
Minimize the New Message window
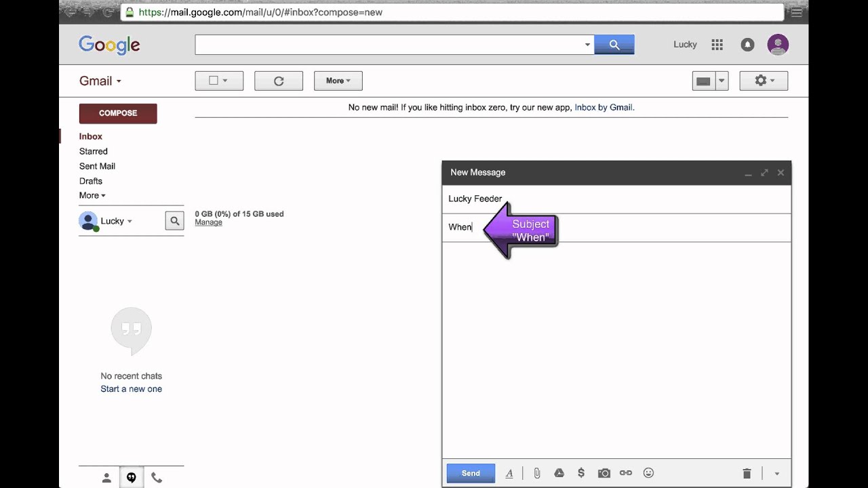[748, 173]
